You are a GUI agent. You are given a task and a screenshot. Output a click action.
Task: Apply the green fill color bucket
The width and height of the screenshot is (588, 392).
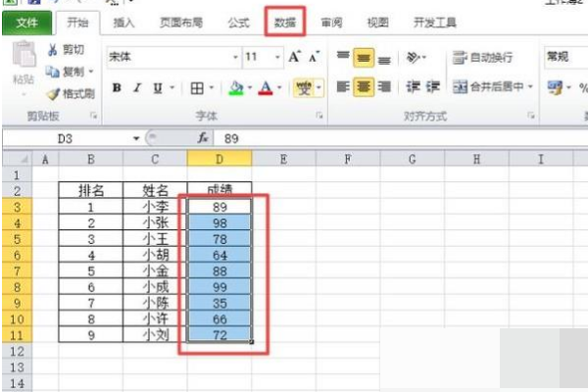click(x=236, y=88)
